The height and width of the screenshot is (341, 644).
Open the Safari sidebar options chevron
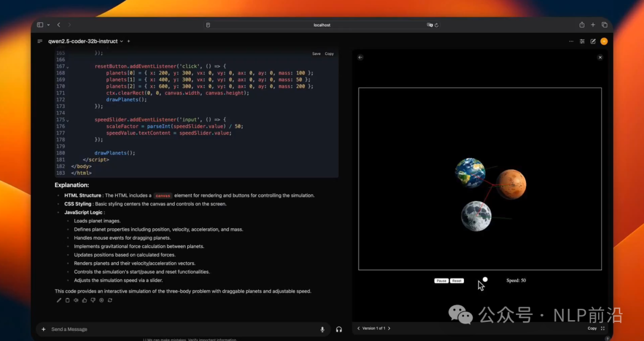click(x=48, y=25)
